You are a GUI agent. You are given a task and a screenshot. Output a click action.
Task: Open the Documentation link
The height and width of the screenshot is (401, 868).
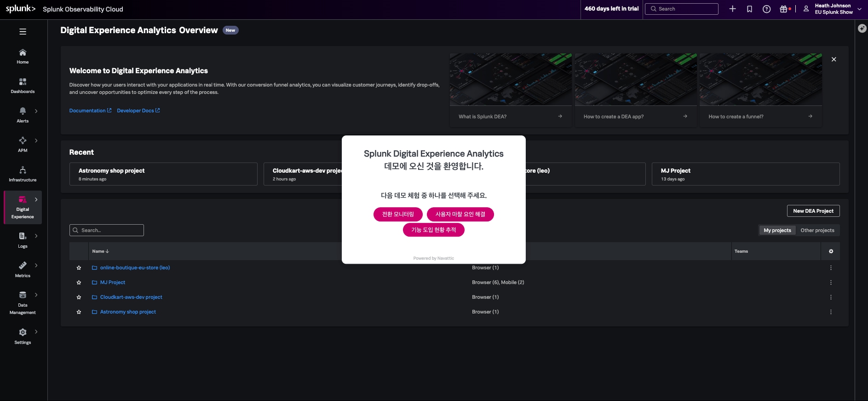point(90,110)
